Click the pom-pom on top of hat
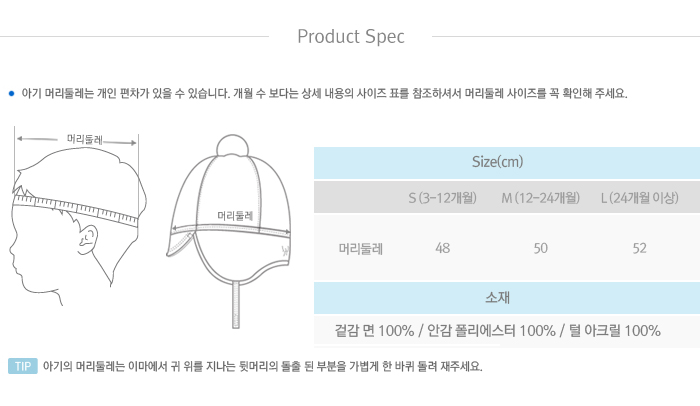The height and width of the screenshot is (406, 700). [233, 146]
